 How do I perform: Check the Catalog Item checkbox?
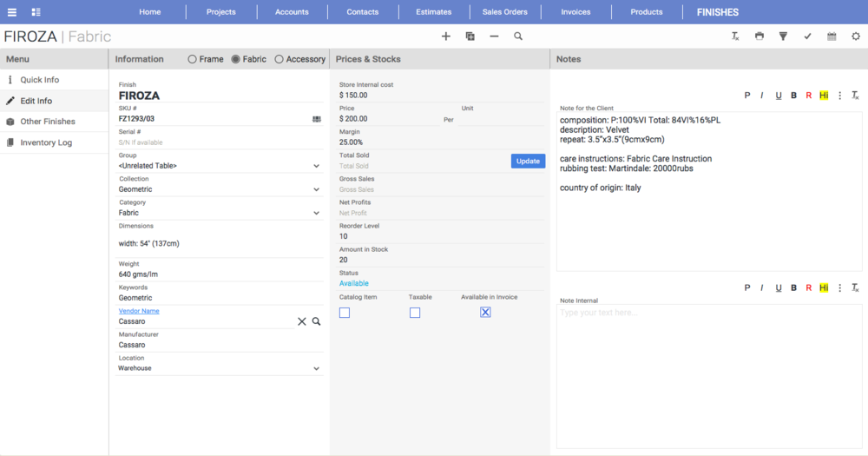pos(345,313)
